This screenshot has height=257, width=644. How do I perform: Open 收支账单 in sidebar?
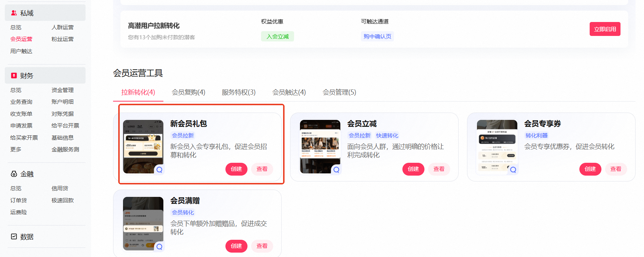coord(21,114)
